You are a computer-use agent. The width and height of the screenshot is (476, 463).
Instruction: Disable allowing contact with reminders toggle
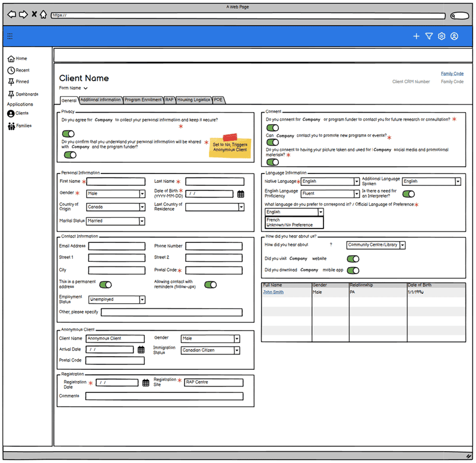(x=210, y=285)
